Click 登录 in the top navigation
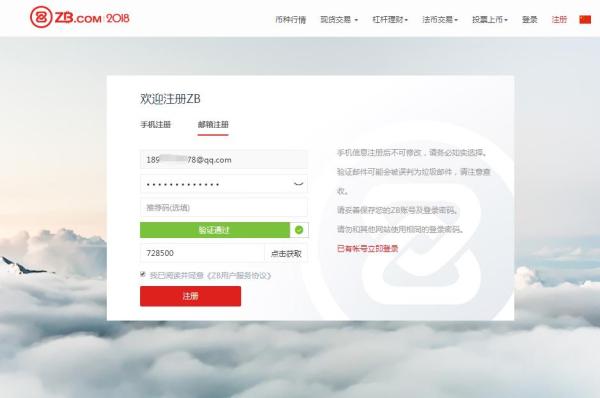The image size is (600, 398). tap(530, 20)
